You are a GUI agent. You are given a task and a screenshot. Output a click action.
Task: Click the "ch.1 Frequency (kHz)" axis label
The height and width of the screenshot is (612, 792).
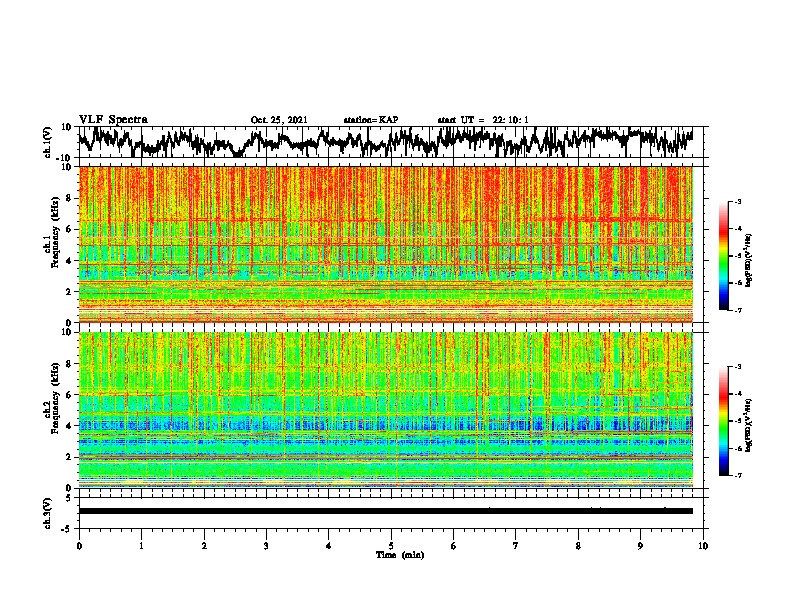pyautogui.click(x=52, y=233)
